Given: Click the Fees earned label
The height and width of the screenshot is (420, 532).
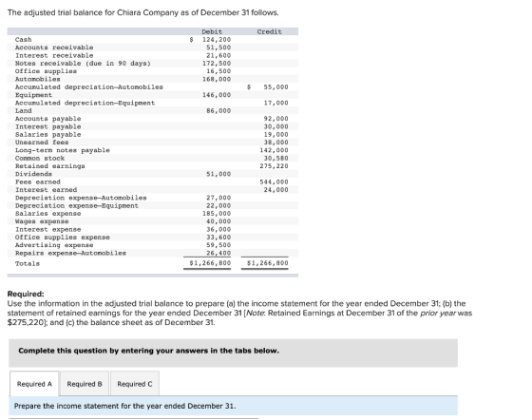Looking at the screenshot, I should coord(38,182).
